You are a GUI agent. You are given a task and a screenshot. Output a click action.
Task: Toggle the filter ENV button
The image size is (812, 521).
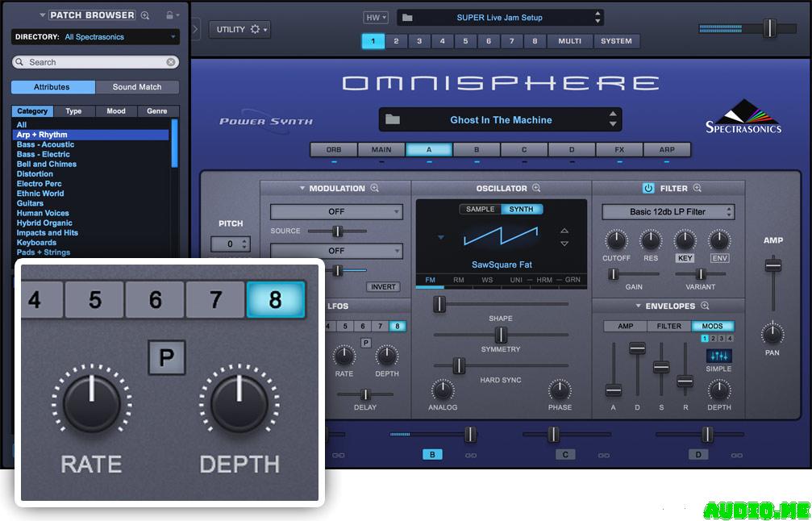719,258
